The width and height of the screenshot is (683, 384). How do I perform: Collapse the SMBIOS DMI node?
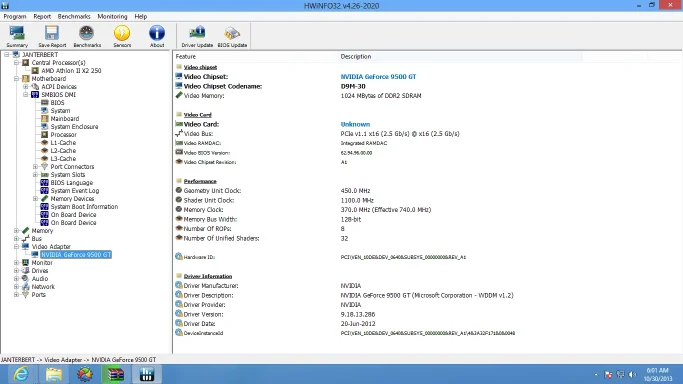tap(26, 94)
